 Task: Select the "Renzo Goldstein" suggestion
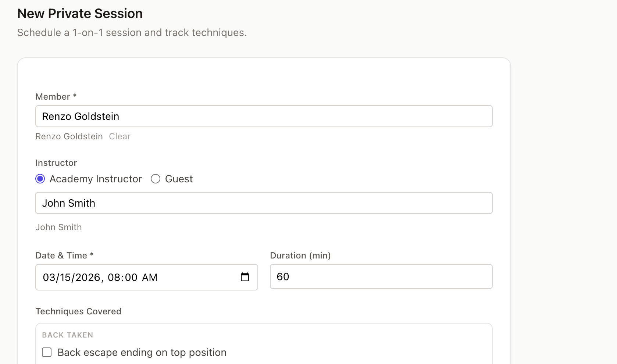coord(69,136)
